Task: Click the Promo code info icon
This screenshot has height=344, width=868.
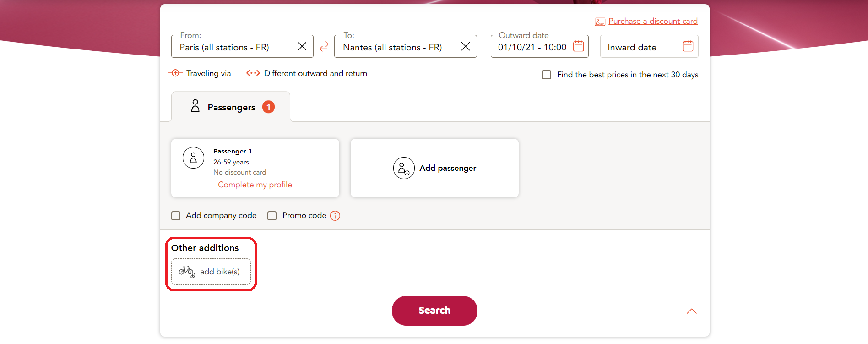Action: click(x=335, y=216)
